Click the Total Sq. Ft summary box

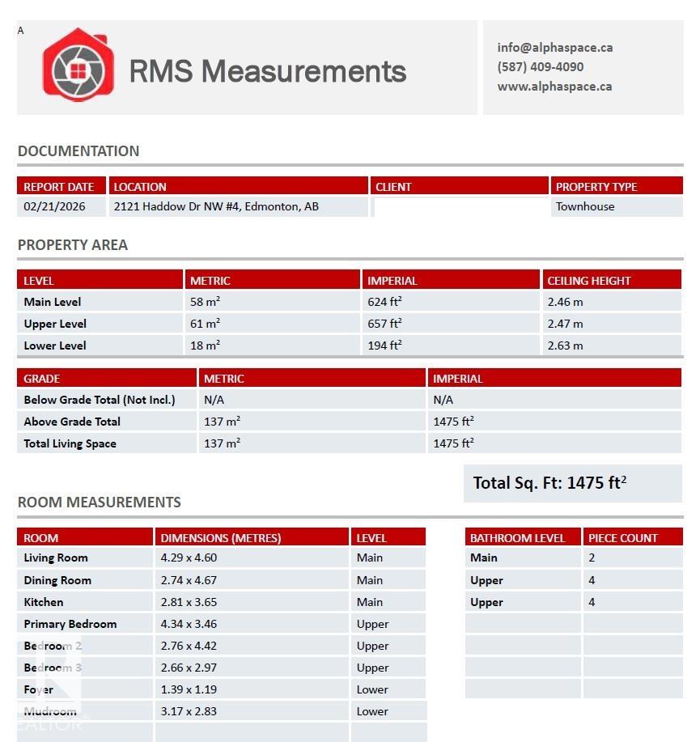coord(572,483)
